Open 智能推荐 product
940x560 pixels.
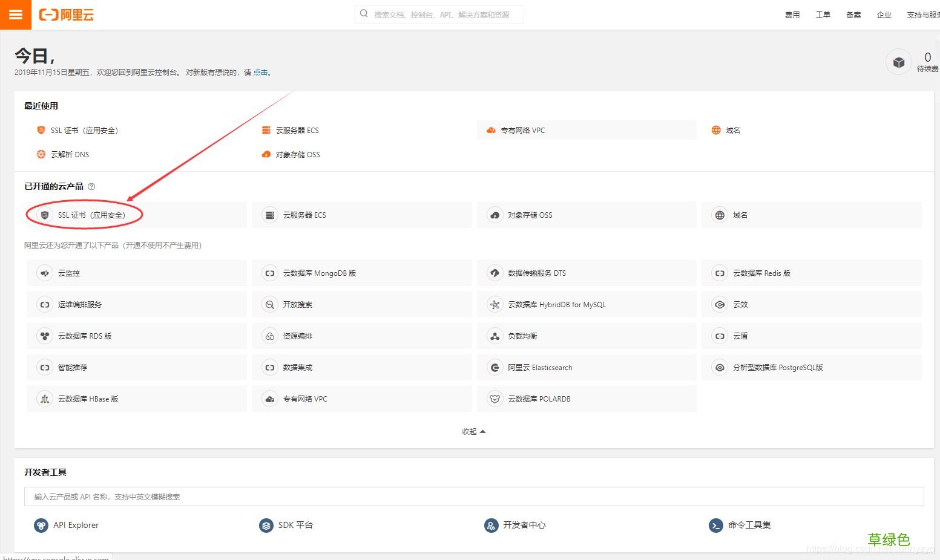click(137, 367)
